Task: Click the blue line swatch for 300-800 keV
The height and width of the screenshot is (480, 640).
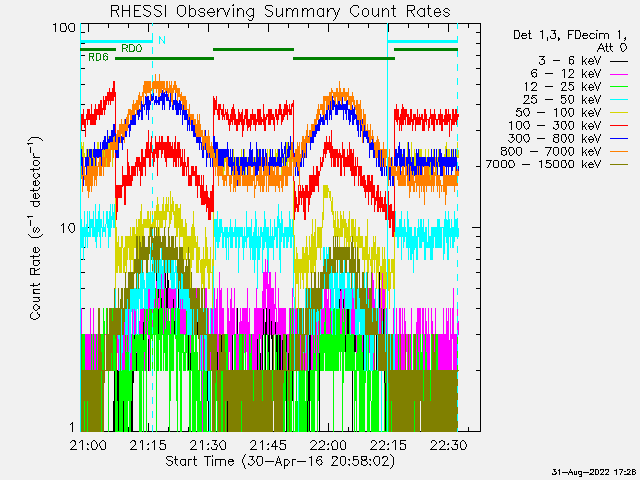Action: pyautogui.click(x=619, y=139)
